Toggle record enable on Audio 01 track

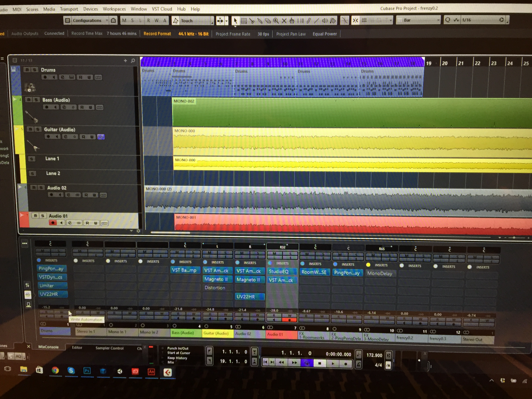(x=53, y=223)
